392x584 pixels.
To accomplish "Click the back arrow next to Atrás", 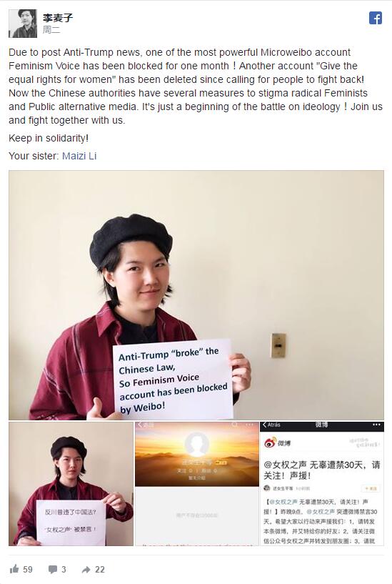I will tap(264, 425).
